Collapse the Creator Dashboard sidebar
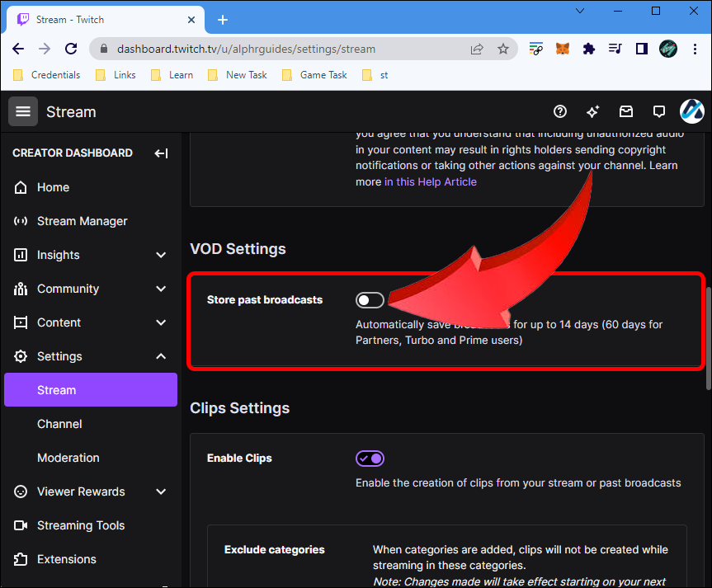Screen dimensions: 712x588 point(161,153)
